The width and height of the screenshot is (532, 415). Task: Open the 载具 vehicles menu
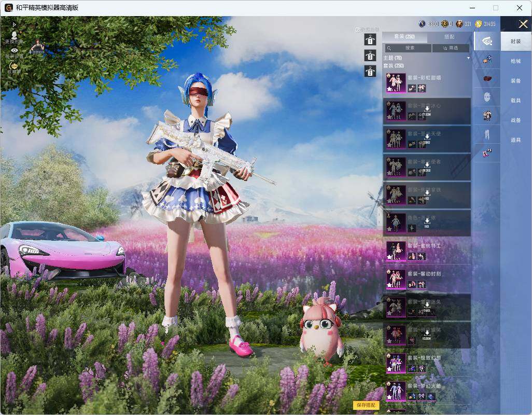coord(516,101)
